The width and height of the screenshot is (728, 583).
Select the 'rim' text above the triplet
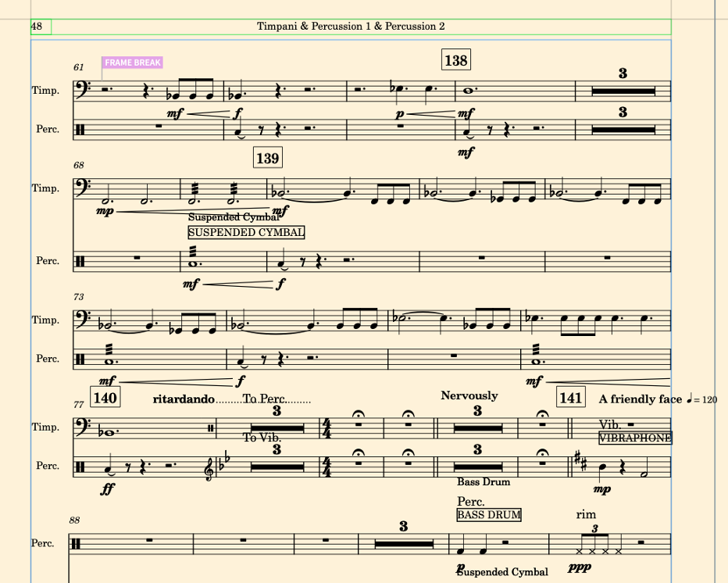coord(586,514)
